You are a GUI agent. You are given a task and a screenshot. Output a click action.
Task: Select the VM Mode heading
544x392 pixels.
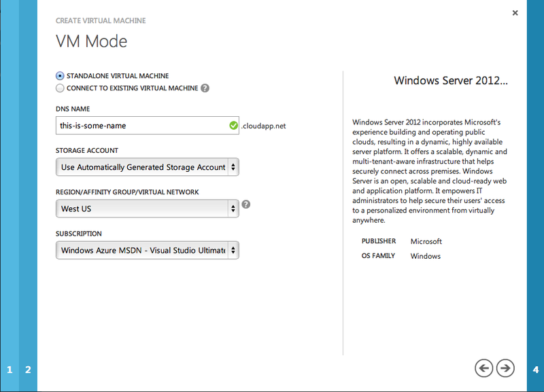90,41
